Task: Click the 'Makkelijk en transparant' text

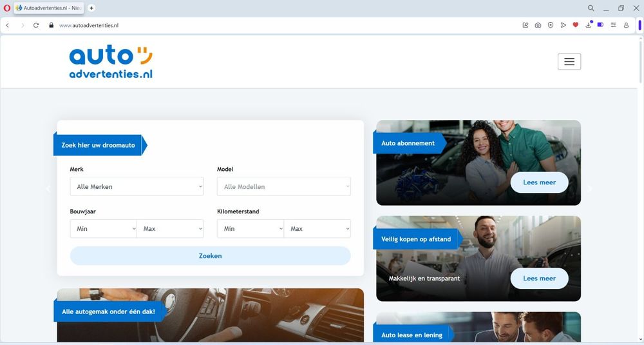Action: click(x=424, y=279)
